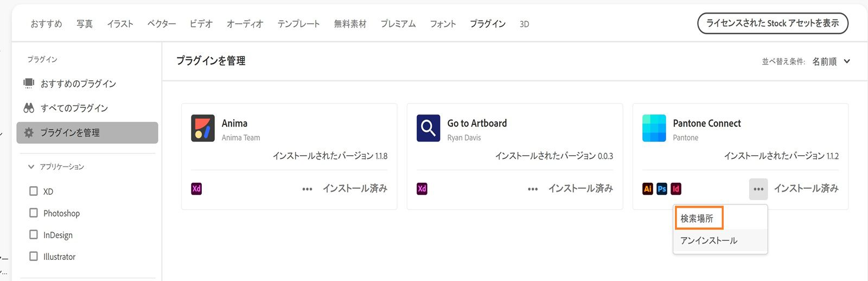Viewport: 868px width, 281px height.
Task: Switch to the おすすめ tab
Action: tap(46, 24)
